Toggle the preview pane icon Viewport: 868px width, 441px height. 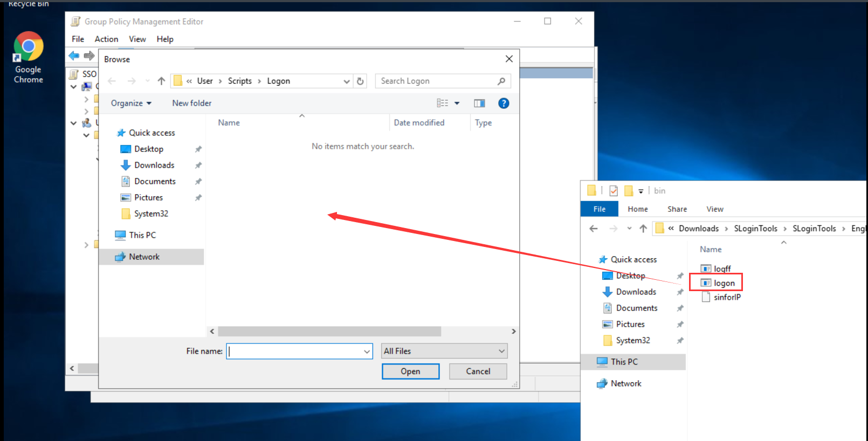[479, 103]
